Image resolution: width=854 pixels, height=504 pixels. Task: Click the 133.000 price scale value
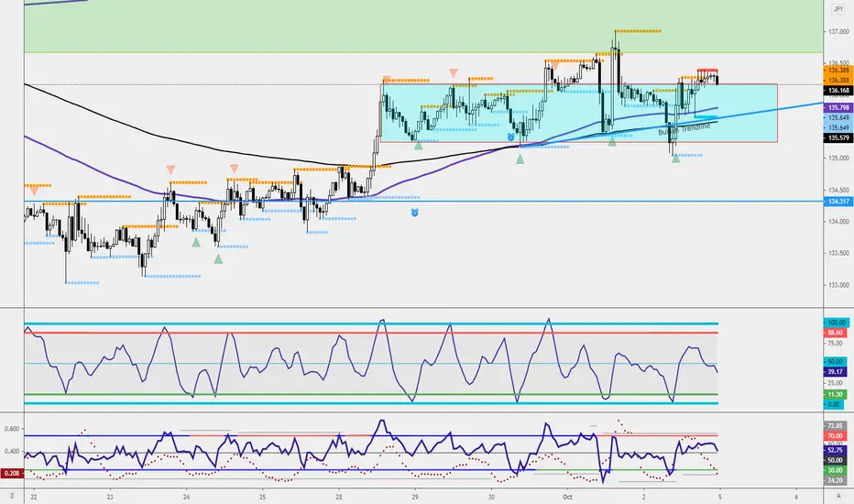[838, 285]
